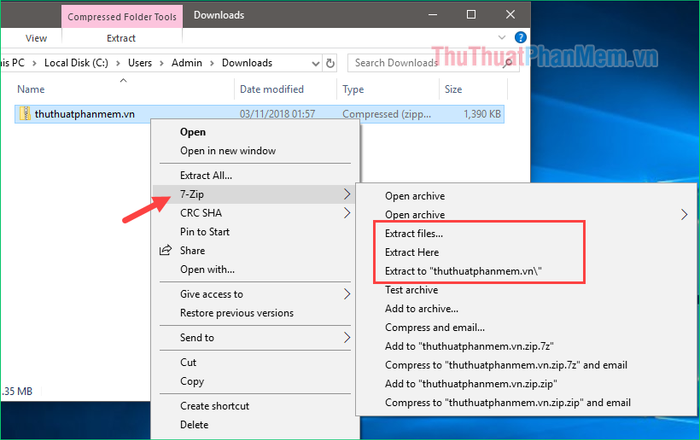This screenshot has height=440, width=700.
Task: Switch to Compressed Folder Tools tab
Action: coord(122,17)
